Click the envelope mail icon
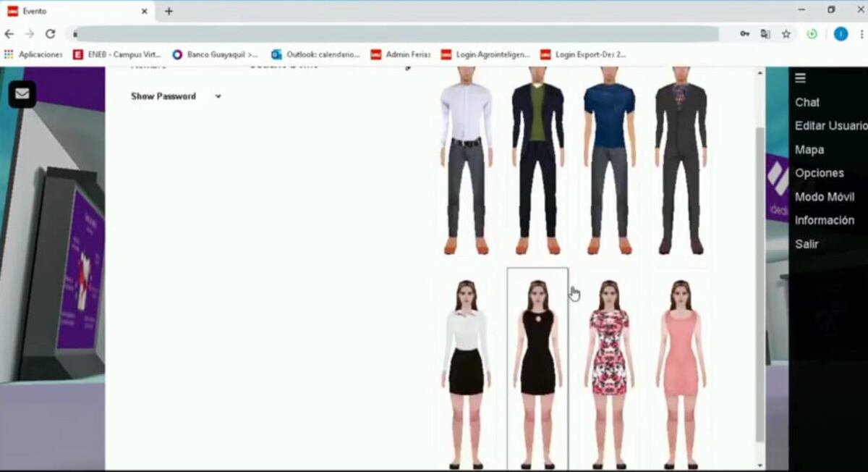Screen dimensions: 868x472 pos(22,94)
